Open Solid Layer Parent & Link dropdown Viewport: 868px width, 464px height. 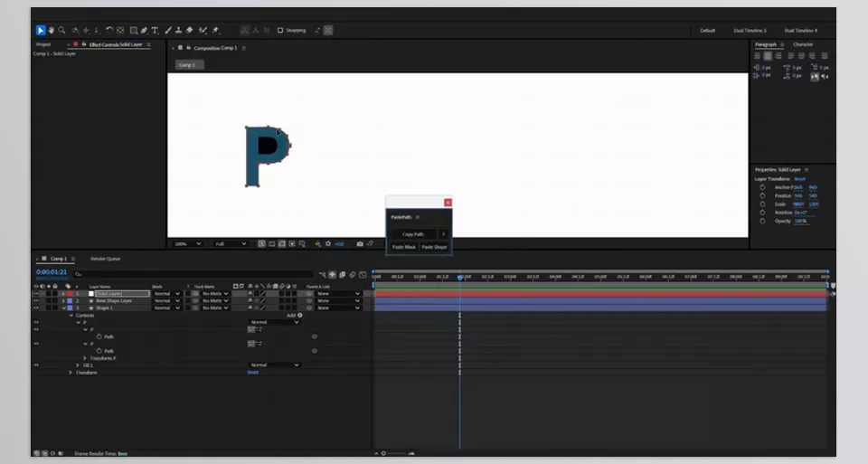tap(338, 293)
